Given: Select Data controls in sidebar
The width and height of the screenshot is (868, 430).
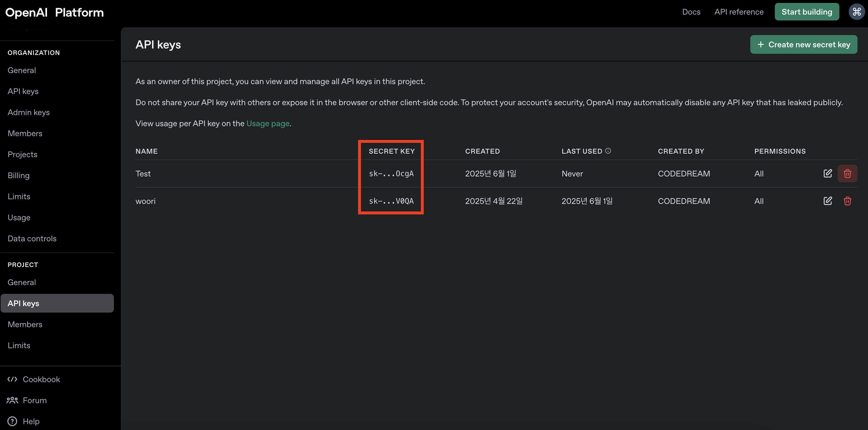Looking at the screenshot, I should [32, 239].
